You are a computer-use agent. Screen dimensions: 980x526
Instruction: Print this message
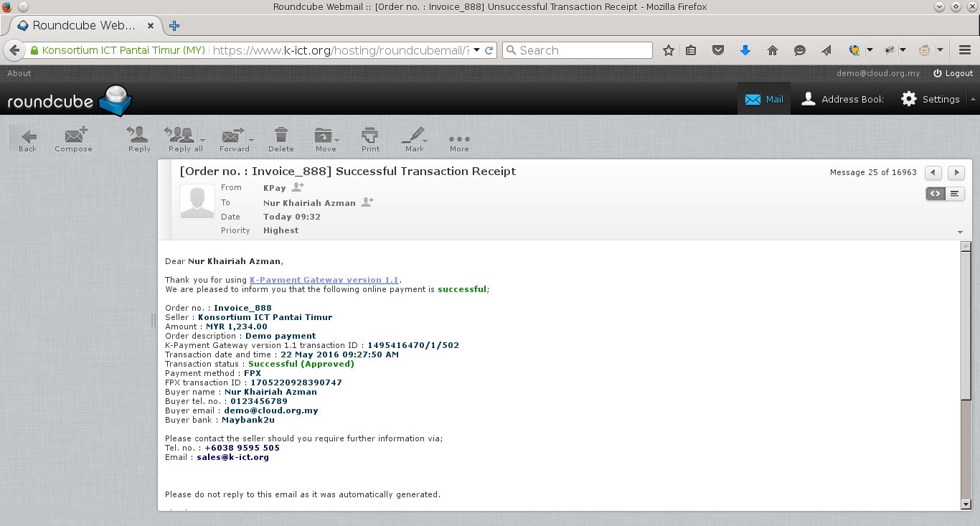tap(370, 139)
